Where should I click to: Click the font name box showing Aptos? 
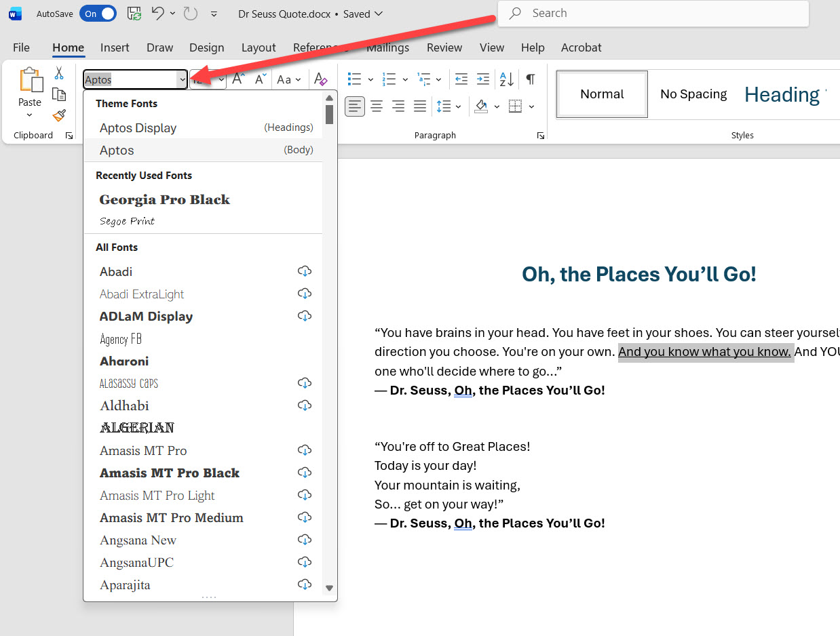click(130, 80)
